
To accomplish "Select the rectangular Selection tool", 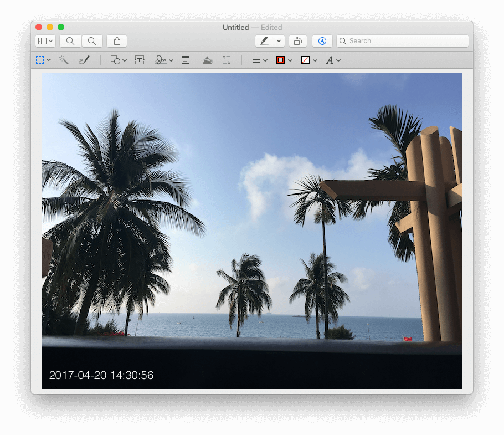I will point(40,59).
